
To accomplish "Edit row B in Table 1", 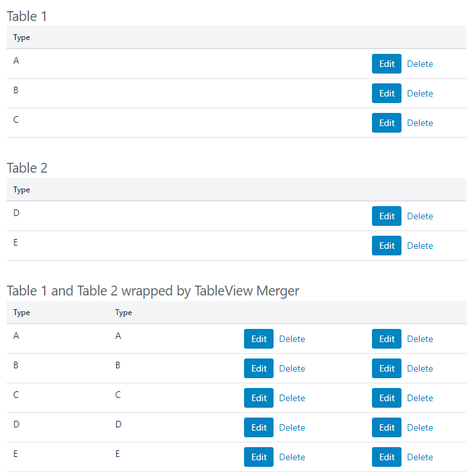I will point(386,93).
